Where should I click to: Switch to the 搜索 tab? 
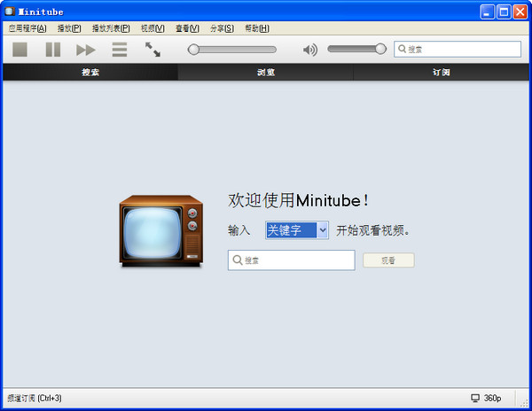[x=90, y=72]
